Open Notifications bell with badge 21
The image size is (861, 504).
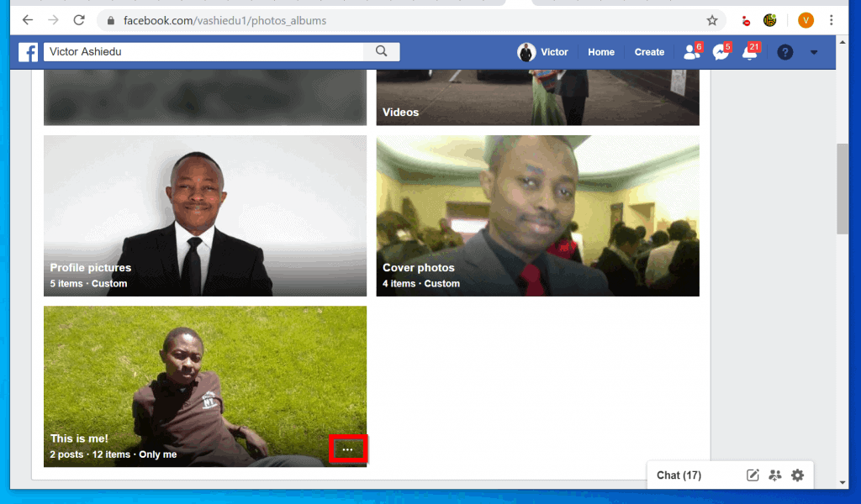coord(750,51)
